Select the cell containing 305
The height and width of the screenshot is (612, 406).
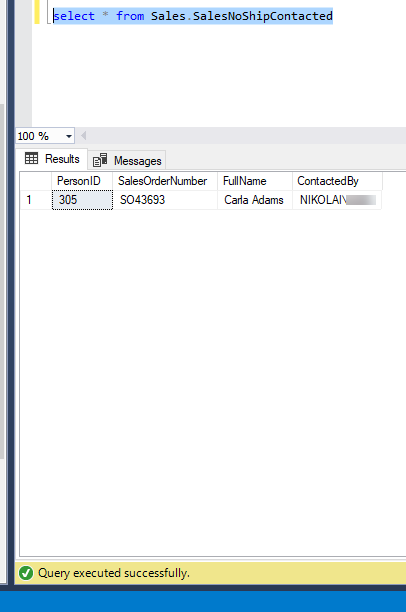coord(82,200)
